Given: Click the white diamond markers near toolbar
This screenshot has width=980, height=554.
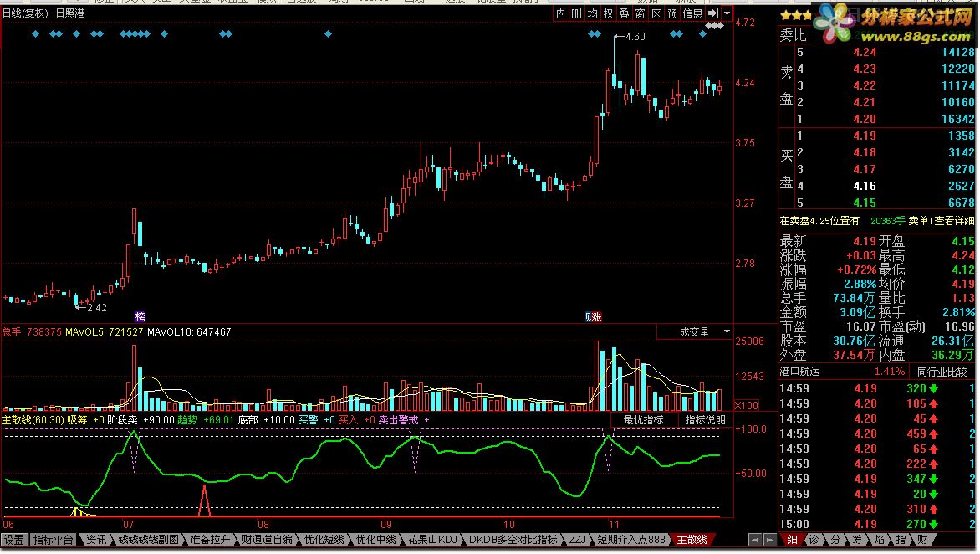Looking at the screenshot, I should (715, 26).
